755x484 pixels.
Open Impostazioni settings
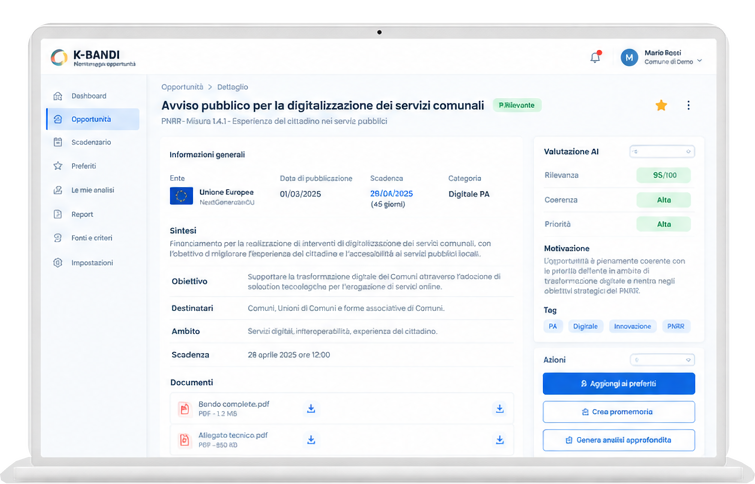point(93,262)
